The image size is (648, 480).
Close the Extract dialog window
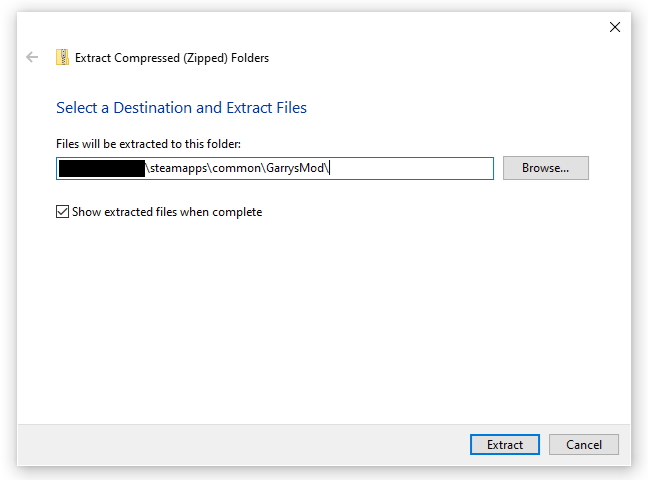(615, 27)
